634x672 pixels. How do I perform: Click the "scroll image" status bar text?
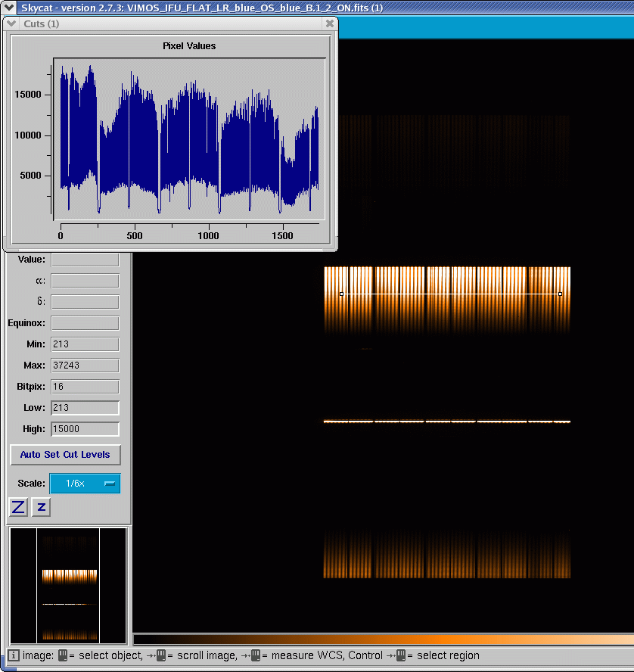pos(207,655)
